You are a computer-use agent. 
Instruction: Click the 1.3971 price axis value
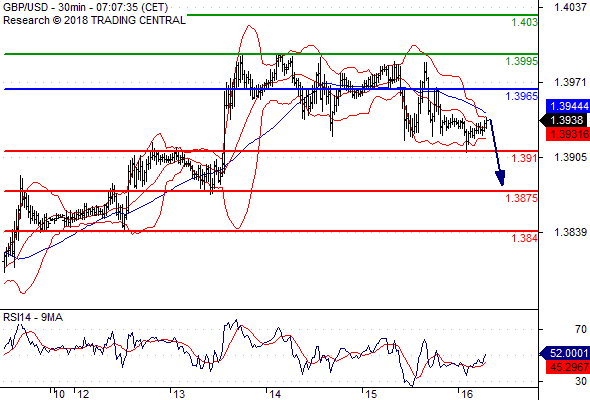[x=570, y=82]
